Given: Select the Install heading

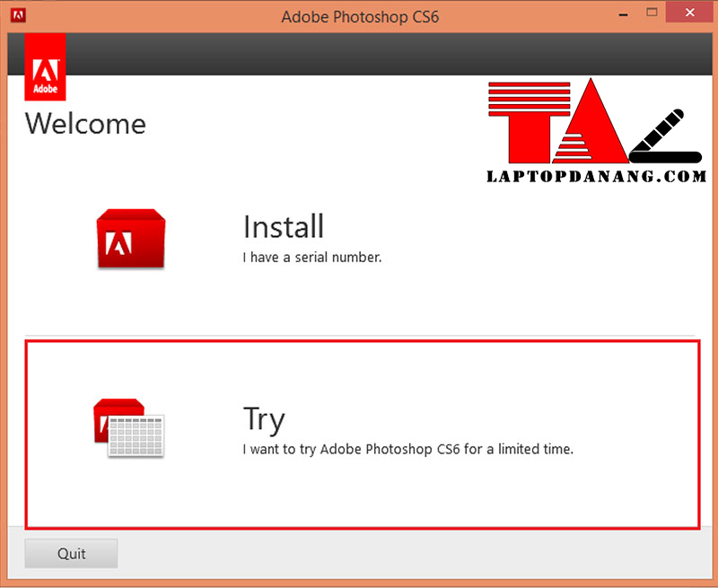Looking at the screenshot, I should point(284,227).
